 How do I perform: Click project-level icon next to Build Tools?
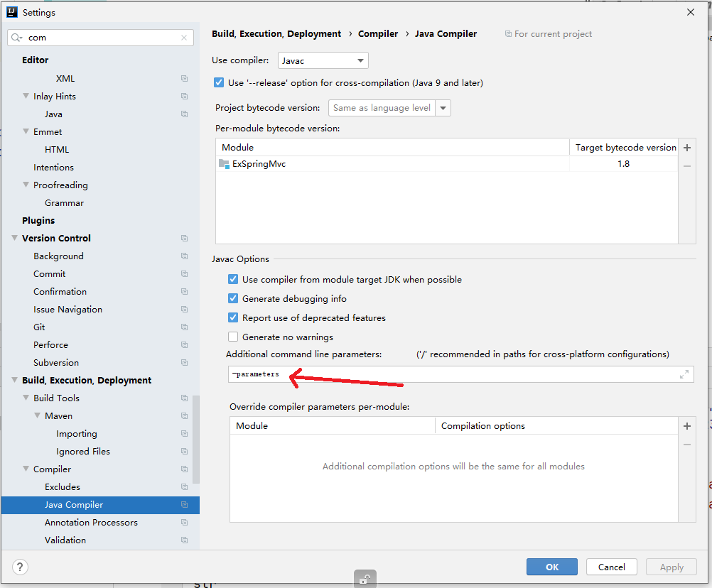tap(184, 398)
